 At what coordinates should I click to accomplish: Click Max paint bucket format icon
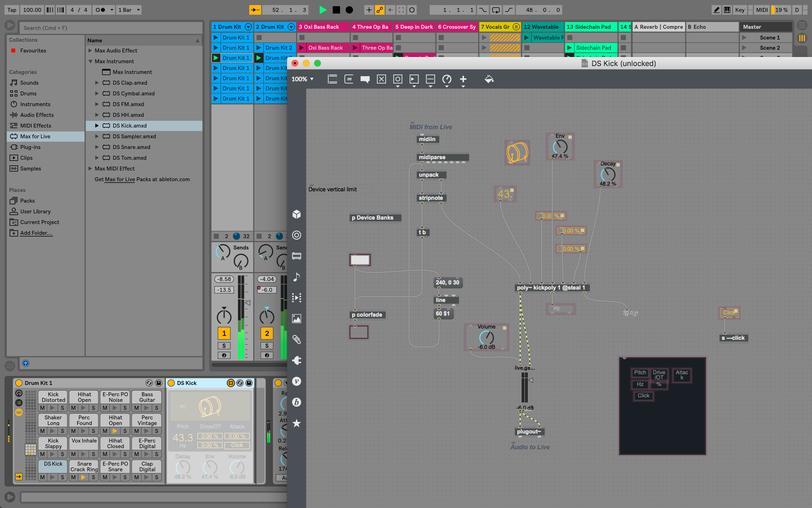click(489, 79)
